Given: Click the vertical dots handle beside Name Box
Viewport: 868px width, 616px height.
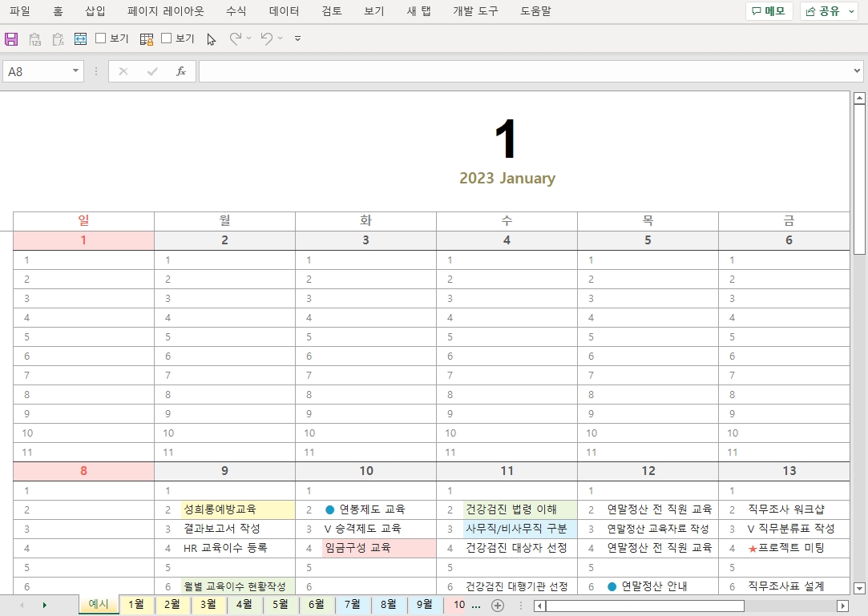Looking at the screenshot, I should click(96, 71).
